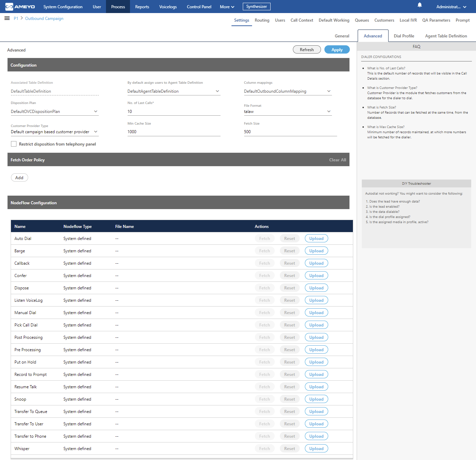
Task: Upload nodeflow for Transfer To User
Action: coord(316,424)
